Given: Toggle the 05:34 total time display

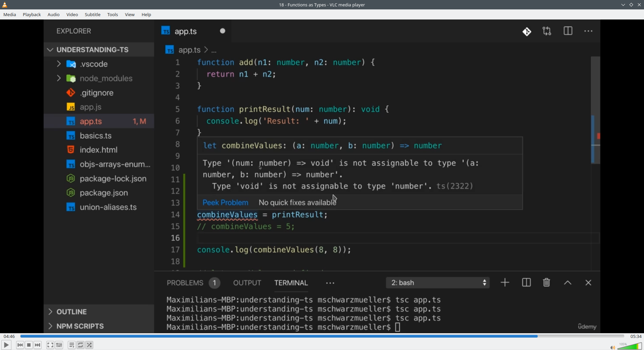Looking at the screenshot, I should tap(636, 336).
